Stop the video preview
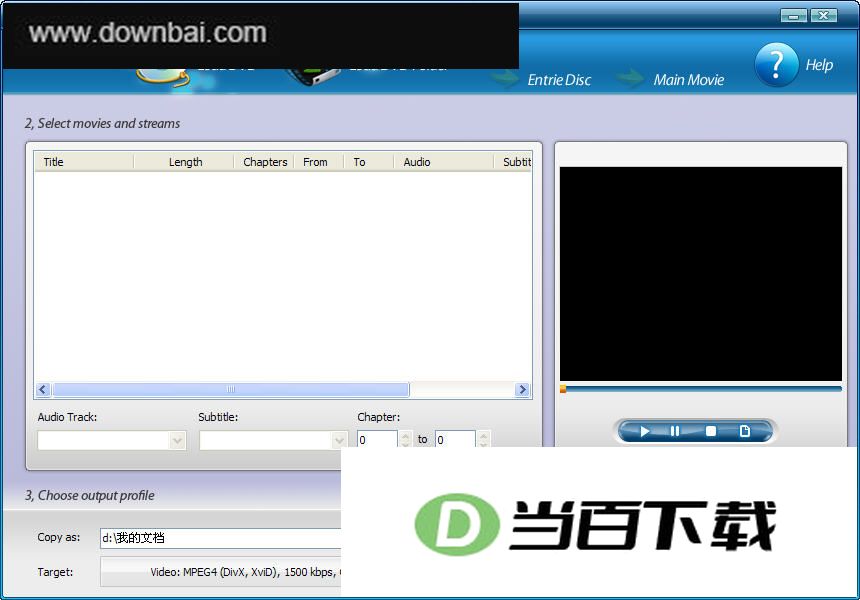This screenshot has width=860, height=600. click(x=711, y=432)
